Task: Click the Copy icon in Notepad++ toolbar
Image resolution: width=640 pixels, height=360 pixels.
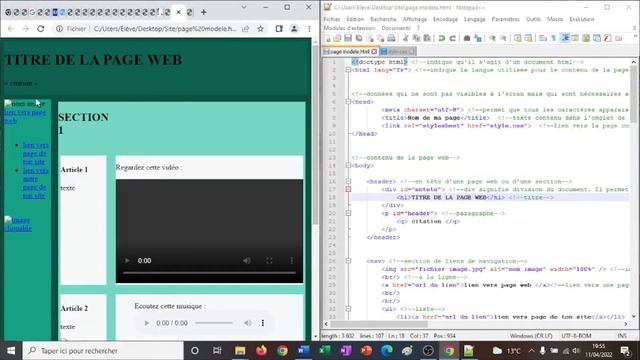Action: 416,38
